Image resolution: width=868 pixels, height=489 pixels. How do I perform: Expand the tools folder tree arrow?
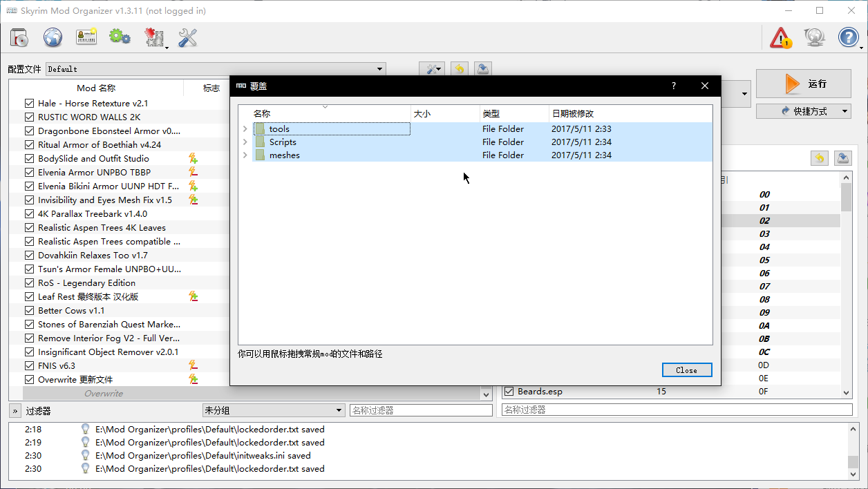coord(245,129)
